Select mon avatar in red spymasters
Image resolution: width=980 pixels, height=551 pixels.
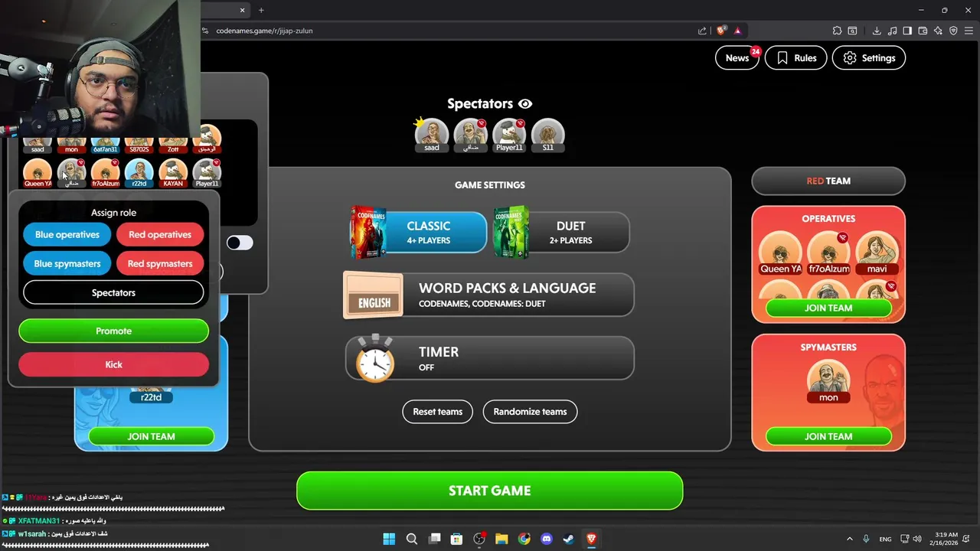828,381
